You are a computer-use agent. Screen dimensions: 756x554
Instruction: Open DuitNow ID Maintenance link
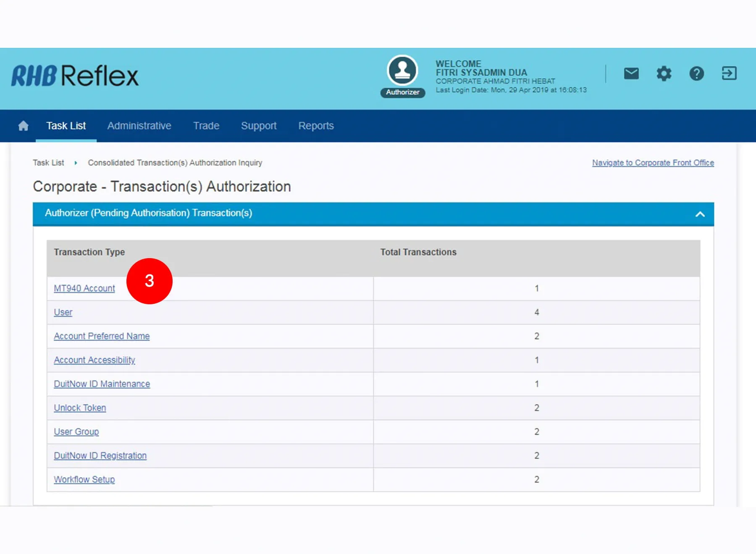102,384
